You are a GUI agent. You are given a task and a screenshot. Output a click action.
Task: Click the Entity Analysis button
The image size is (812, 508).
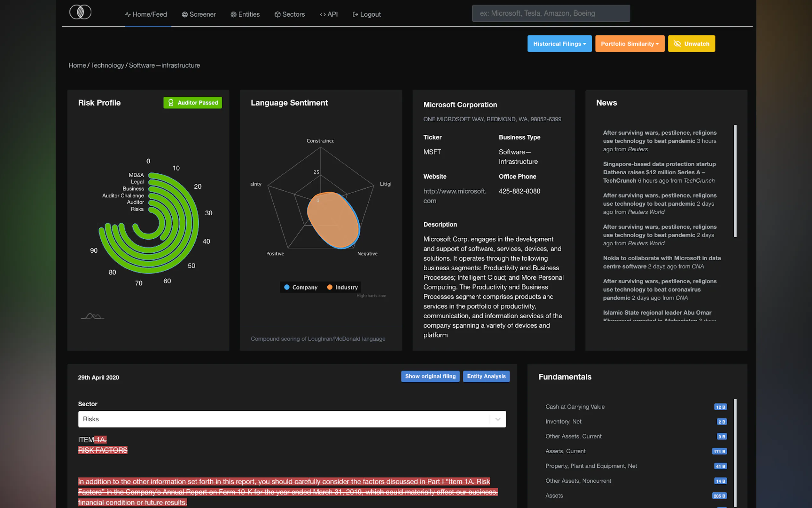pos(486,376)
